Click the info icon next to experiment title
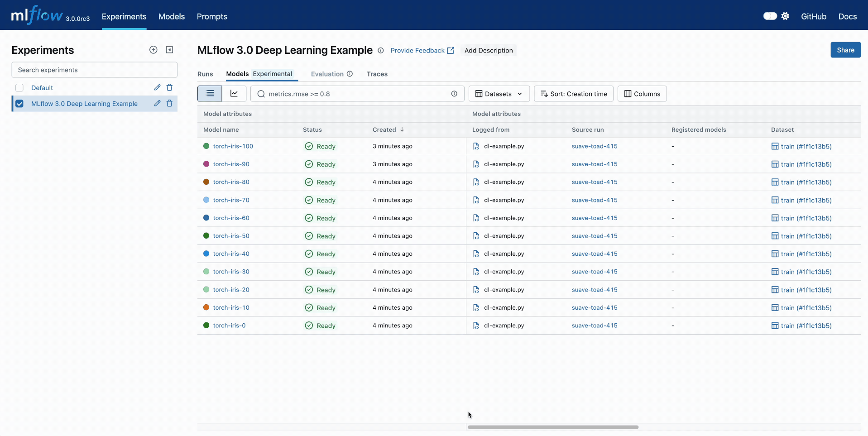The image size is (868, 436). (381, 51)
